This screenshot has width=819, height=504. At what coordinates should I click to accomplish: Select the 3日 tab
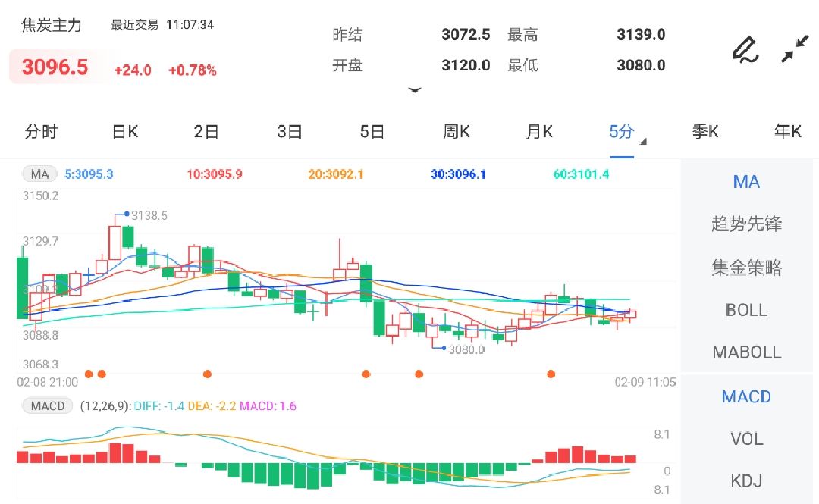[x=290, y=132]
